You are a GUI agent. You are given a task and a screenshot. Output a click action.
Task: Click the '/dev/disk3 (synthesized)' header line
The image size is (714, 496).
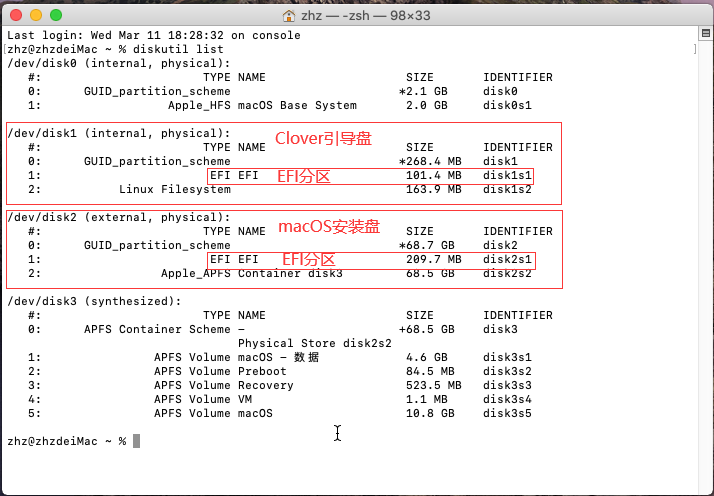pos(94,301)
